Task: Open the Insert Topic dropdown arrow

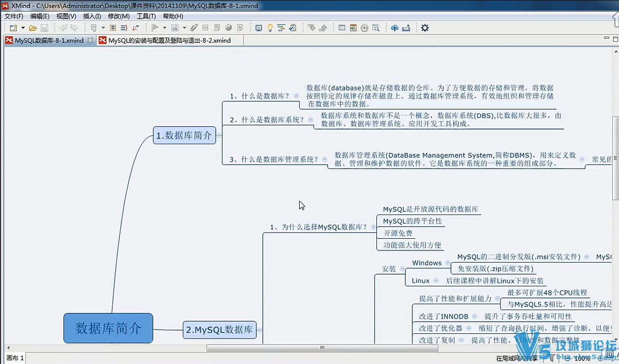Action: point(103,27)
